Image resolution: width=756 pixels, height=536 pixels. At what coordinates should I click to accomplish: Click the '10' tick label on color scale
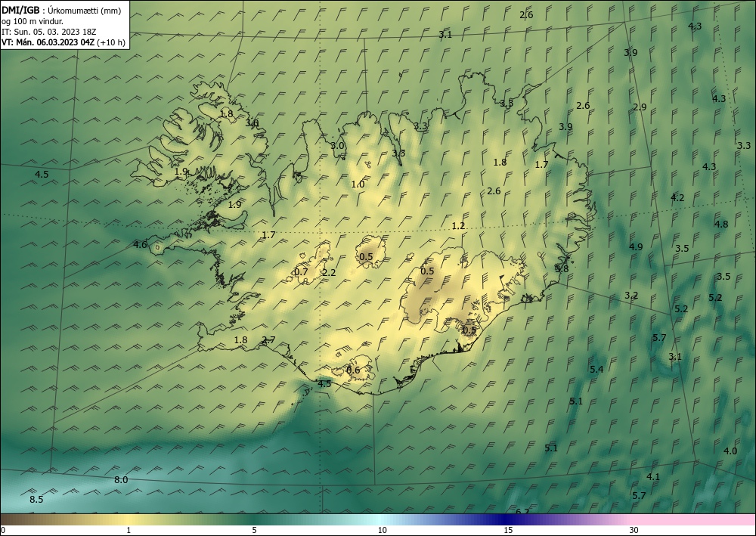coord(382,531)
